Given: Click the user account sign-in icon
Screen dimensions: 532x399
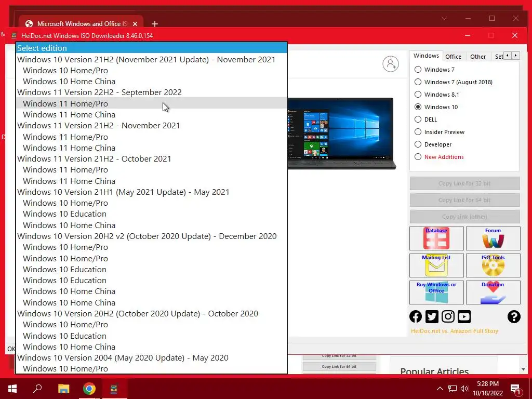Looking at the screenshot, I should [x=391, y=64].
